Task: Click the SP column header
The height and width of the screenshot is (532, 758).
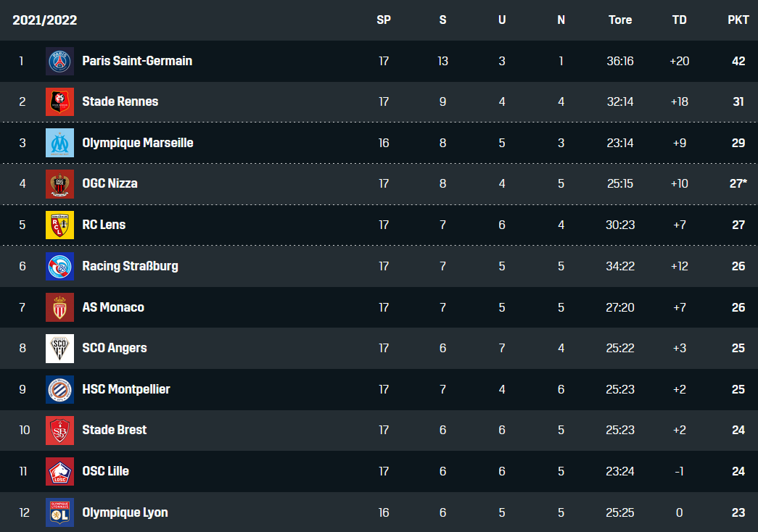Action: click(384, 20)
